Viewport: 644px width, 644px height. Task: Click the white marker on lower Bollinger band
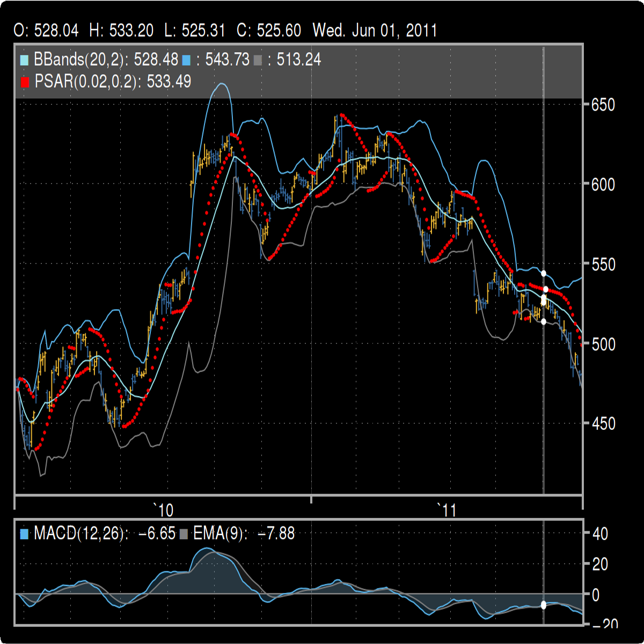[x=544, y=321]
